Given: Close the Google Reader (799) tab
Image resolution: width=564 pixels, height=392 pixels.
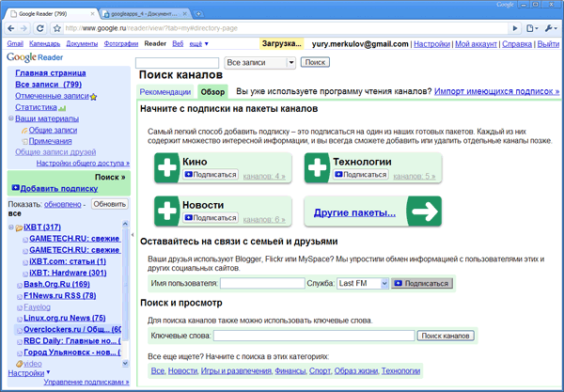Looking at the screenshot, I should click(92, 14).
